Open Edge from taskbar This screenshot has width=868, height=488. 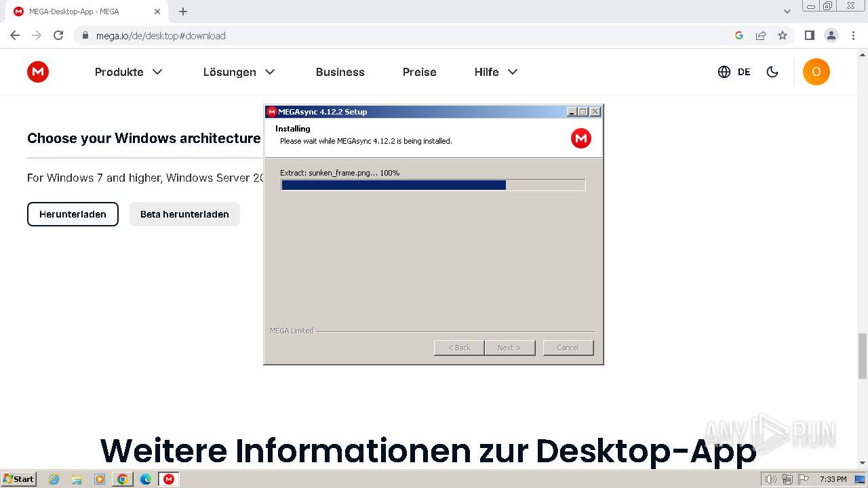click(x=145, y=479)
